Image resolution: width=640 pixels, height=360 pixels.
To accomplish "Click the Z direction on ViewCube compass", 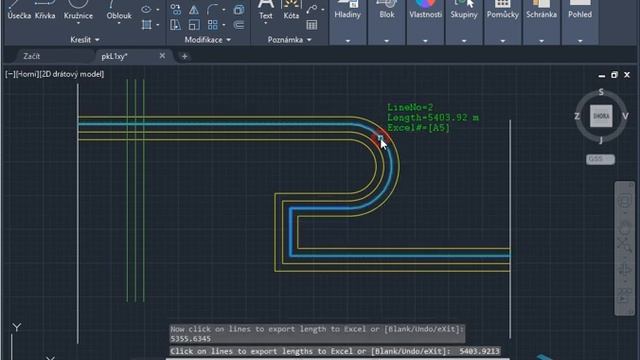I will 577,116.
